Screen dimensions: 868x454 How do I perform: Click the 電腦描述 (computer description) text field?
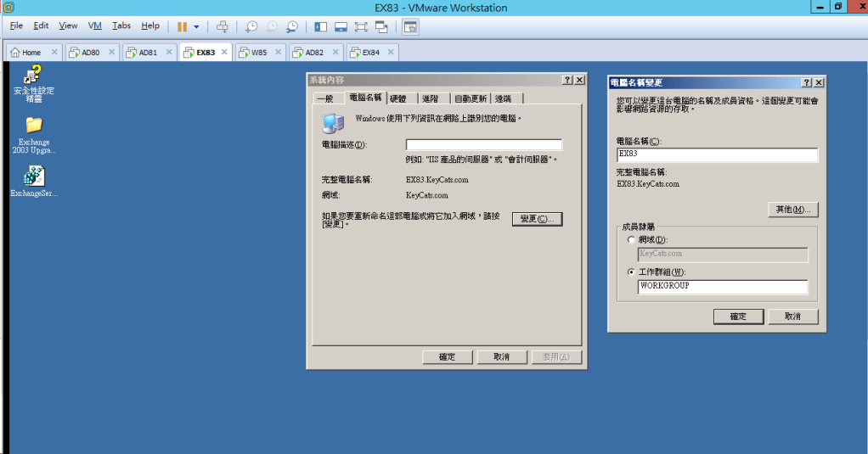coord(483,145)
